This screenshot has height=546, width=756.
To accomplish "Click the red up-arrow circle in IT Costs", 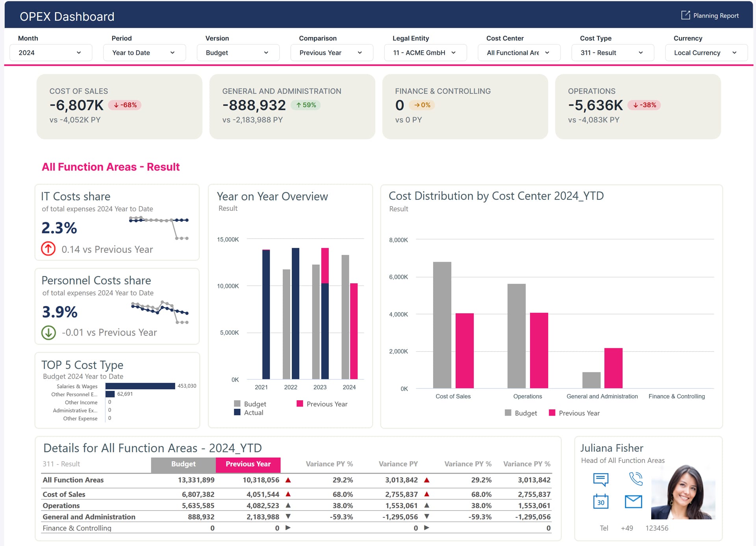I will pos(48,249).
